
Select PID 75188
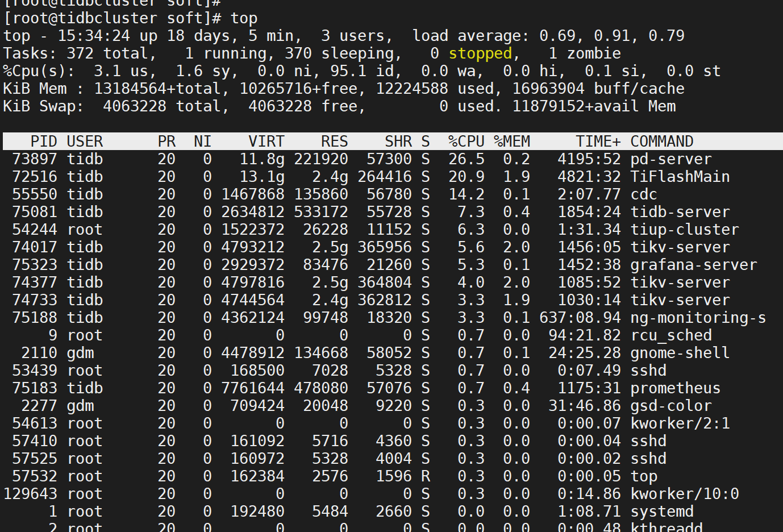tap(35, 318)
